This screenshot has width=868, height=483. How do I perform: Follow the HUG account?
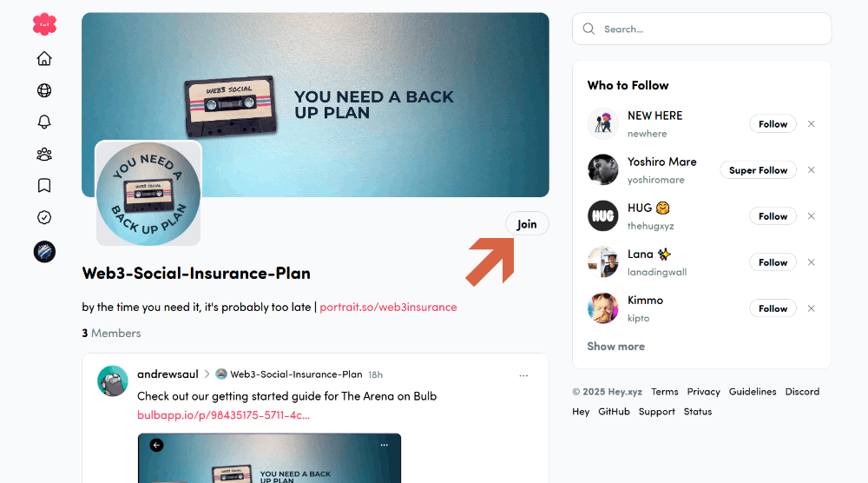pyautogui.click(x=773, y=216)
